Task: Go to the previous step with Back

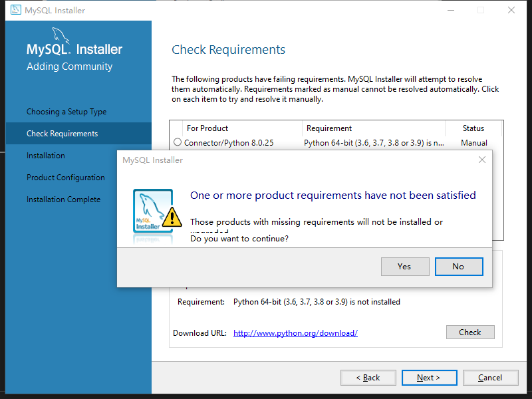Action: pos(368,378)
